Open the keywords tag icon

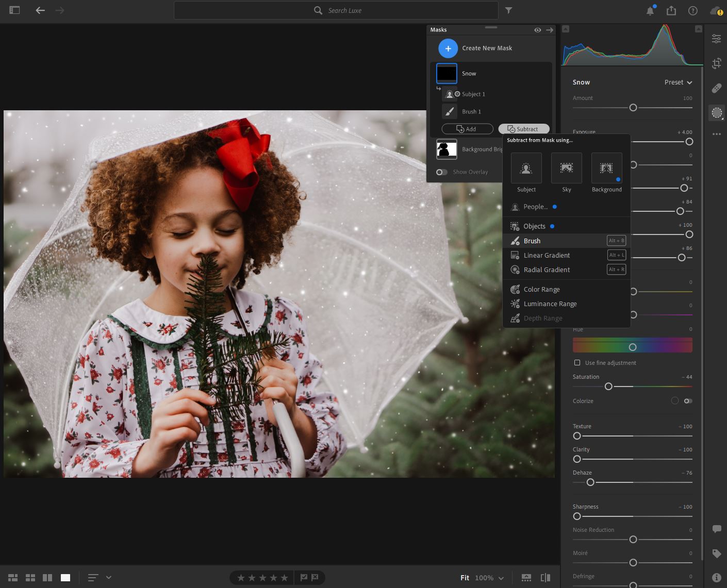point(716,553)
